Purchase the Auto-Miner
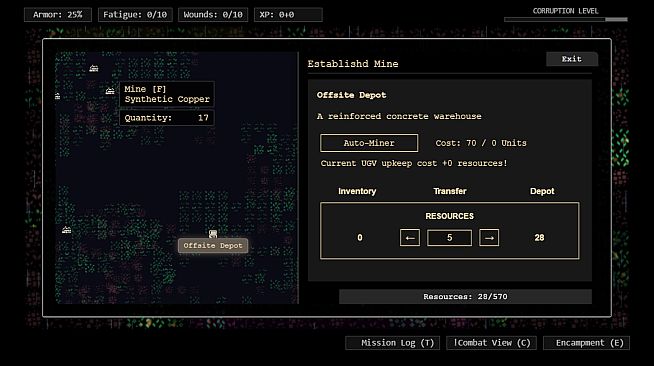Viewport: 654px width, 366px height. 369,143
